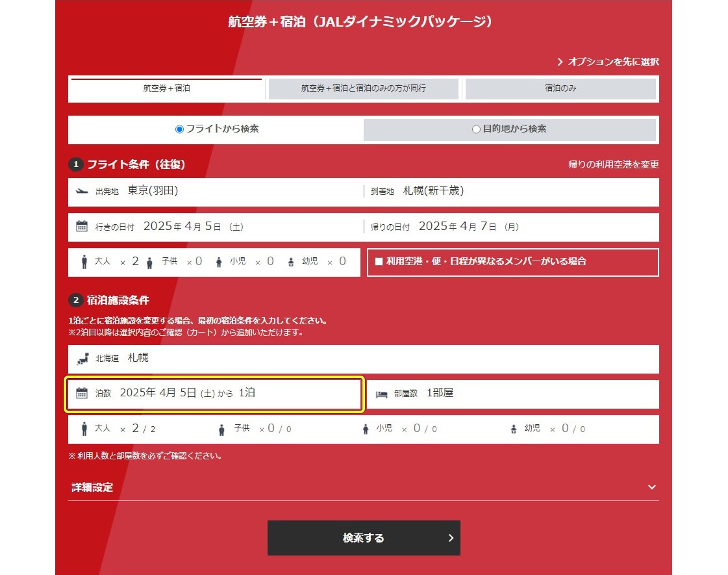The width and height of the screenshot is (728, 575).
Task: Switch to 航空券+宿泊と宿泊のみの方が同行 tab
Action: point(364,88)
